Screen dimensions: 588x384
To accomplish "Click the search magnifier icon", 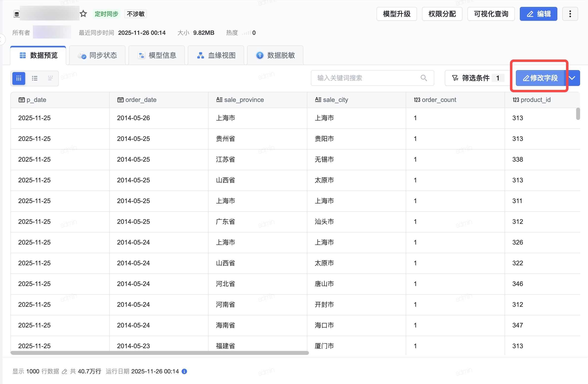I will (424, 78).
